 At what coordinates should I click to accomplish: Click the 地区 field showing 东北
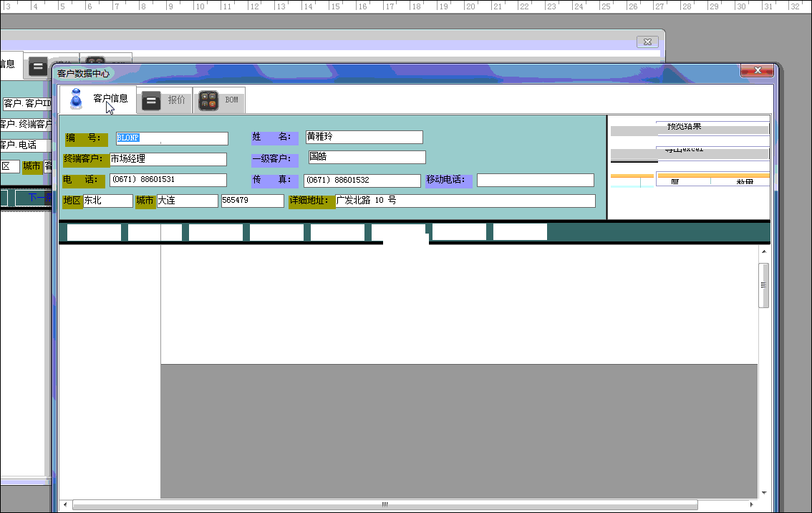[107, 201]
